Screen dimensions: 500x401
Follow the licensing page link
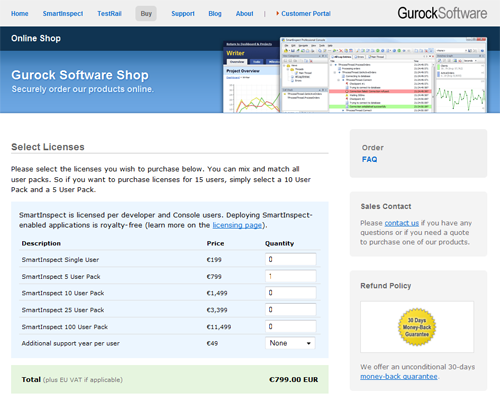[x=237, y=225]
